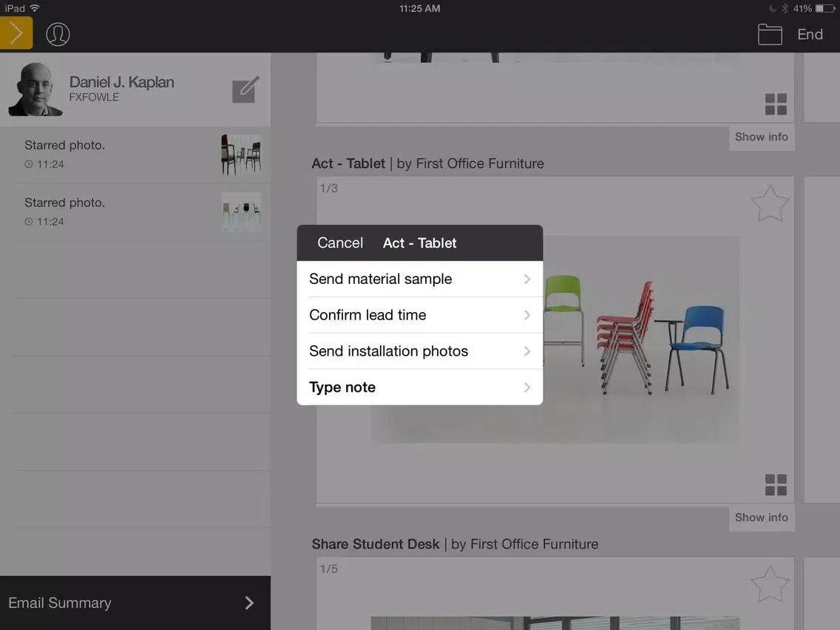The height and width of the screenshot is (630, 840).
Task: Cancel the Act - Tablet popup
Action: [340, 243]
